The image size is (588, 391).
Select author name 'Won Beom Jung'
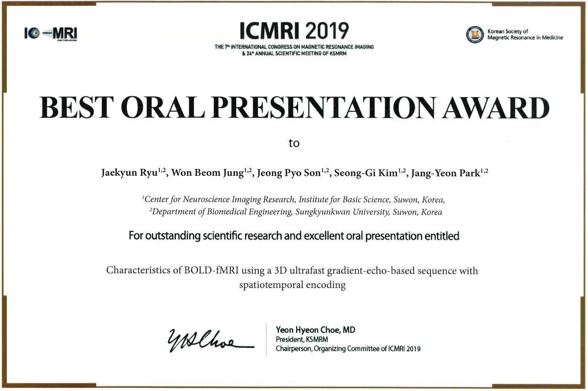pyautogui.click(x=208, y=174)
